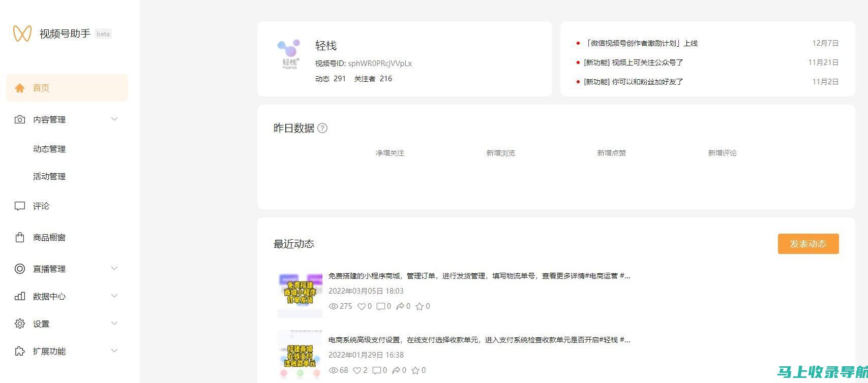Click the 11月21日 announcement date
868x383 pixels.
coord(823,62)
